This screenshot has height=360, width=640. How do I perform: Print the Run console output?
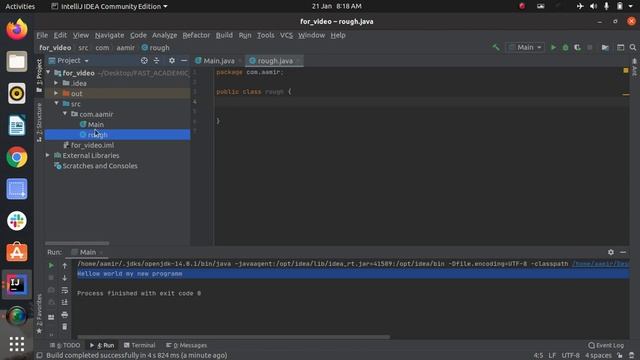click(x=64, y=315)
